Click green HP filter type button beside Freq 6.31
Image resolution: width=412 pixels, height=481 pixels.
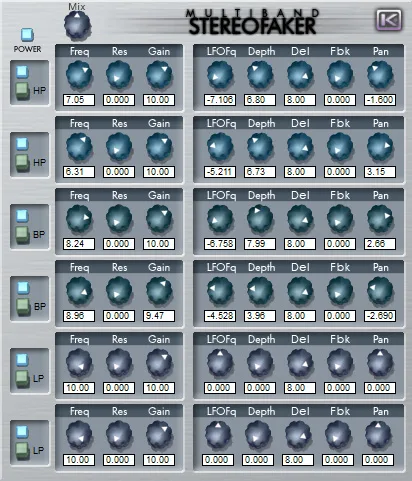click(x=23, y=163)
